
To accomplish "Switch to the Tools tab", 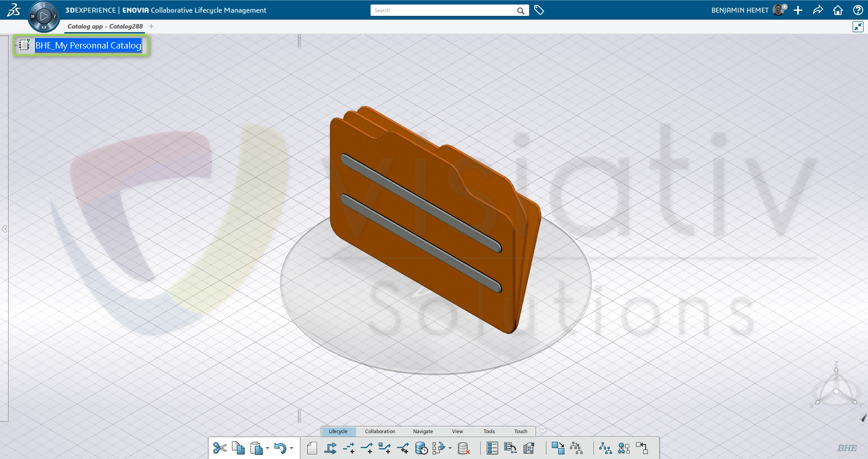I will click(x=489, y=431).
